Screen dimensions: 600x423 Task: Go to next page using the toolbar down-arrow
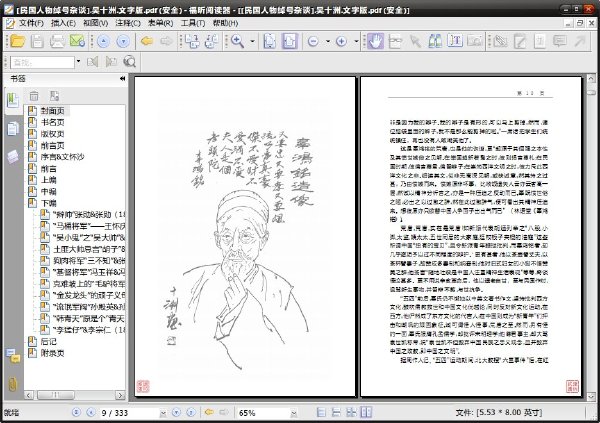123,41
